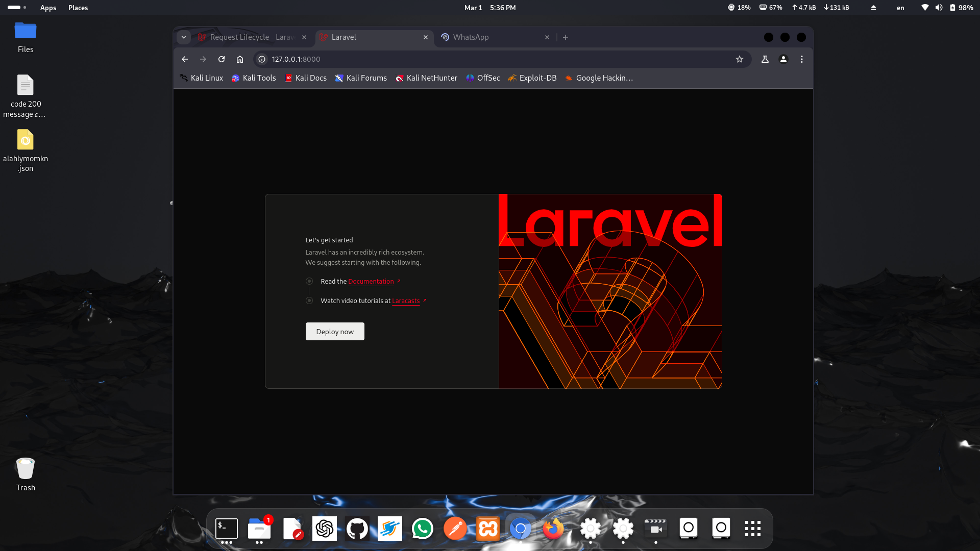Go back to previous page

(185, 59)
